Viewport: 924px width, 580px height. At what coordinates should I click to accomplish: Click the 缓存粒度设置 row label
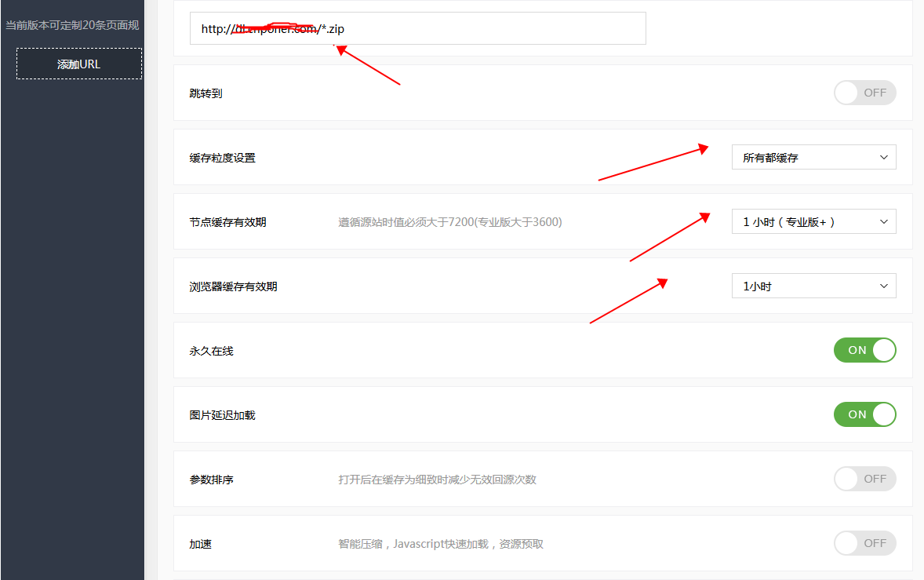[x=222, y=158]
